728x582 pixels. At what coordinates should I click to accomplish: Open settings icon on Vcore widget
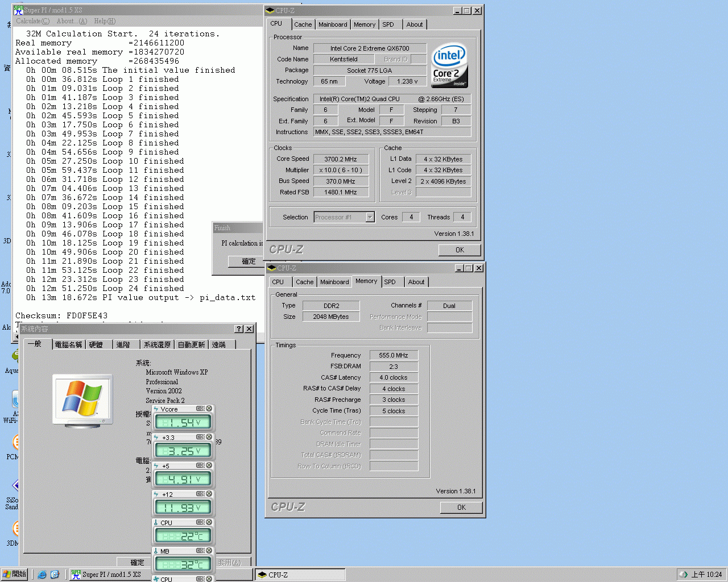(200, 409)
